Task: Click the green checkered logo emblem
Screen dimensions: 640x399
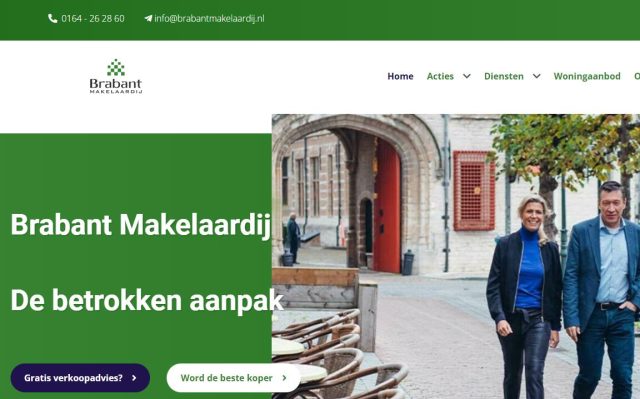Action: [x=116, y=67]
